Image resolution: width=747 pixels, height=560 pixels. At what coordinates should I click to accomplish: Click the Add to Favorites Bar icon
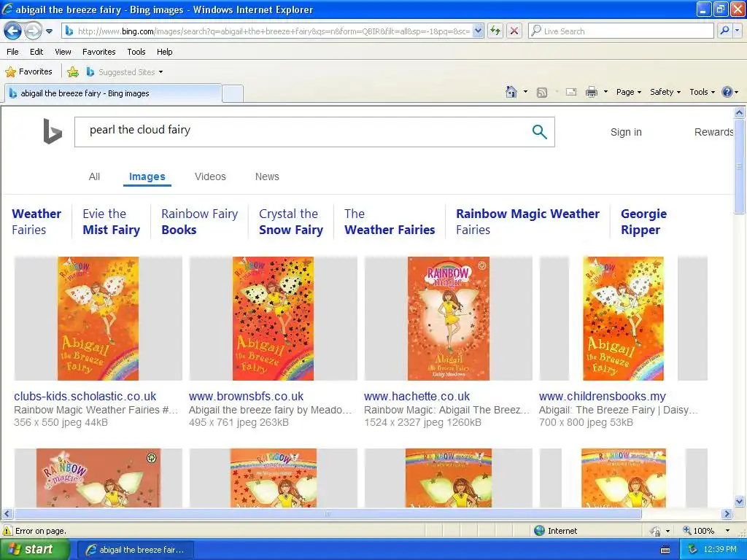tap(73, 72)
